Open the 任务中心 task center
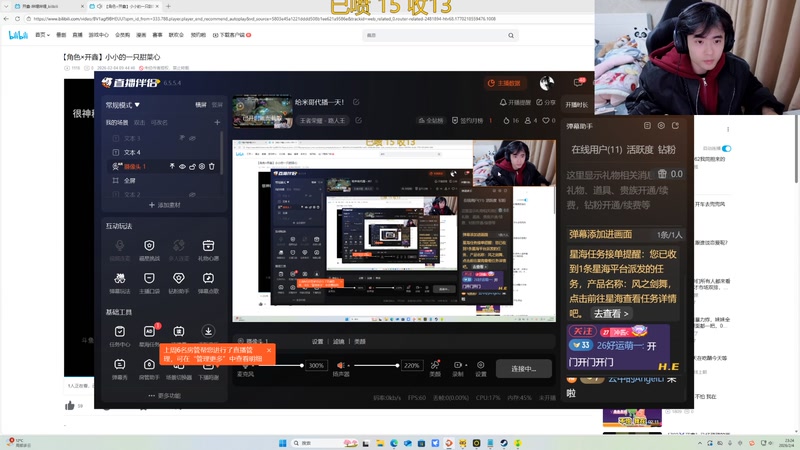This screenshot has height=450, width=800. pos(119,336)
